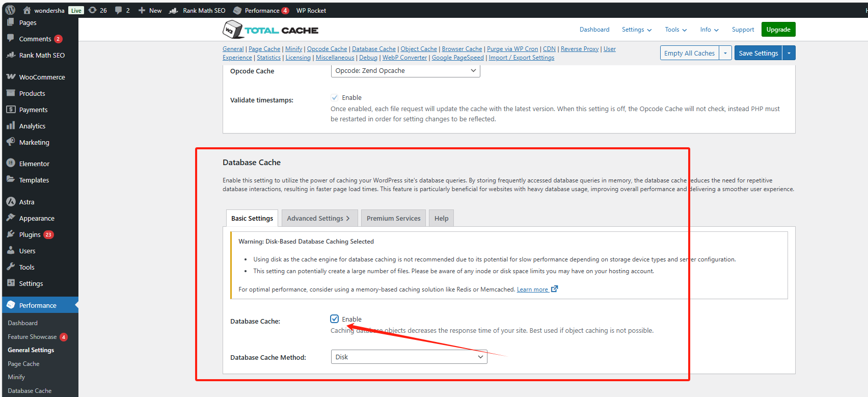Open the Plugins sidebar icon
The height and width of the screenshot is (397, 868).
[x=11, y=234]
